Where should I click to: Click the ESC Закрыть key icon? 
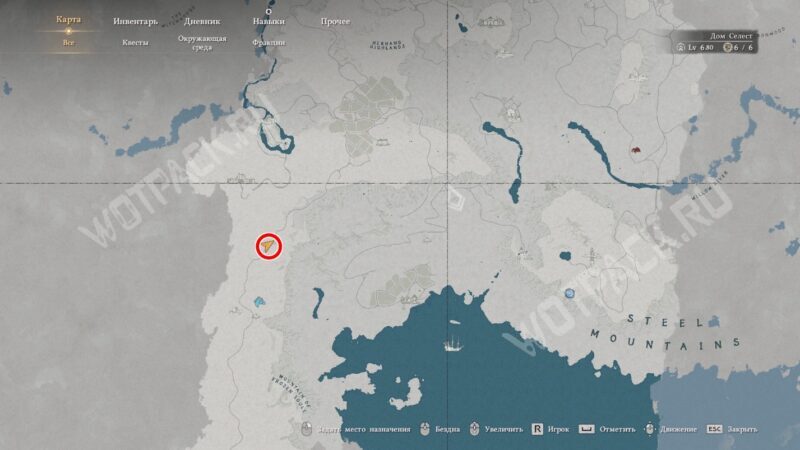pos(714,429)
